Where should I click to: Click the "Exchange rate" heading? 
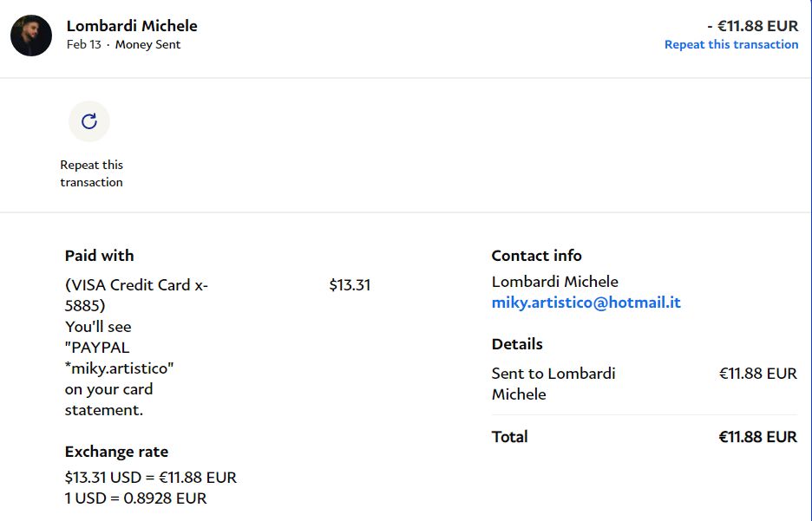116,452
